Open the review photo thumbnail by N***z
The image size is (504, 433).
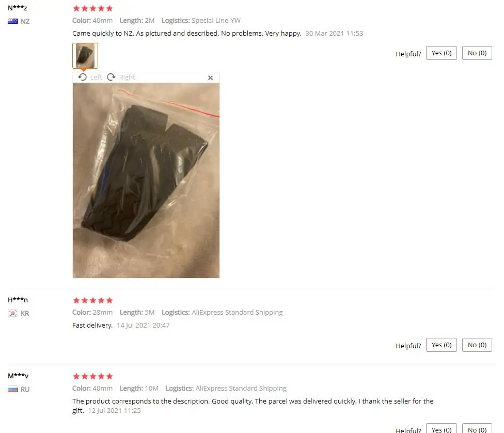[85, 56]
